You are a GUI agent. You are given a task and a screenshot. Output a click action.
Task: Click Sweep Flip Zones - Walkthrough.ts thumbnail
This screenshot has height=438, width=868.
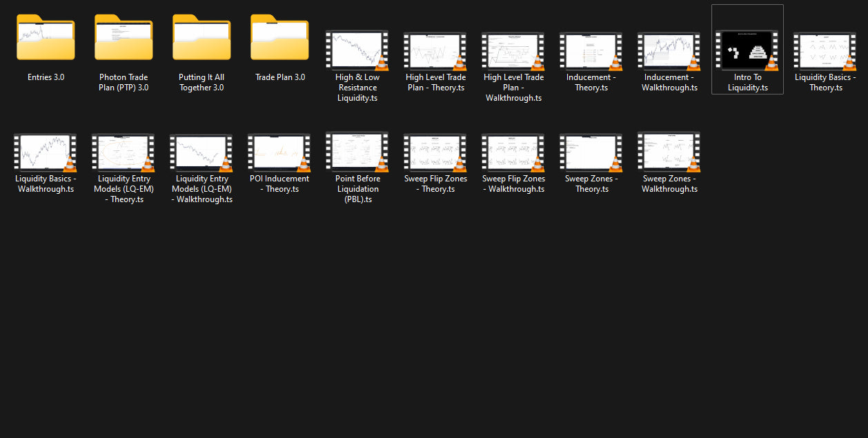[513, 152]
